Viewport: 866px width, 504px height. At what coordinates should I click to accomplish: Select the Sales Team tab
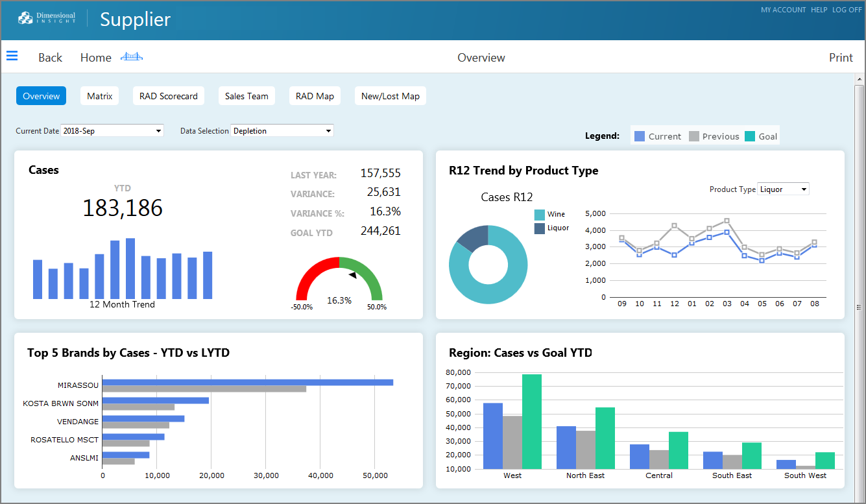pos(247,95)
